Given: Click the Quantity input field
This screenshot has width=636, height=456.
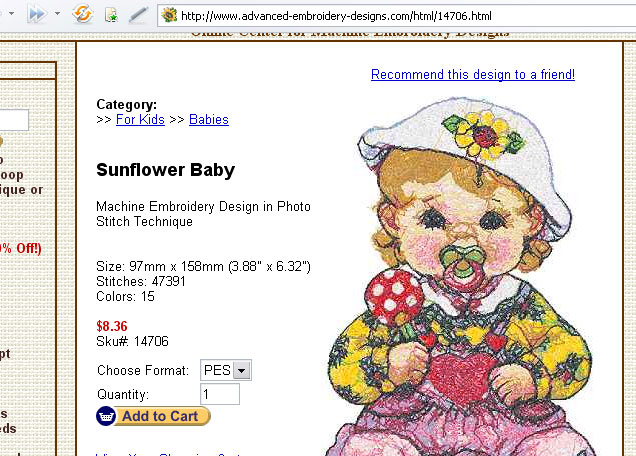Looking at the screenshot, I should pyautogui.click(x=220, y=394).
